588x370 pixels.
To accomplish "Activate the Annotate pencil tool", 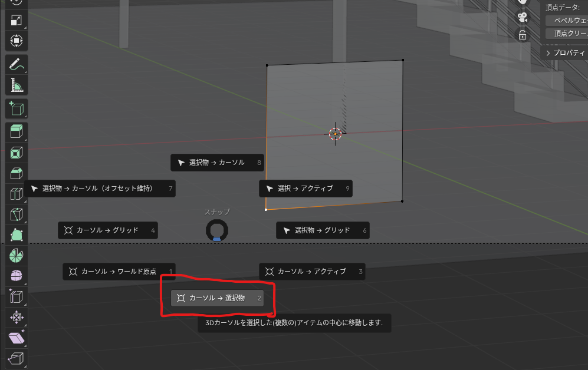I will [17, 64].
